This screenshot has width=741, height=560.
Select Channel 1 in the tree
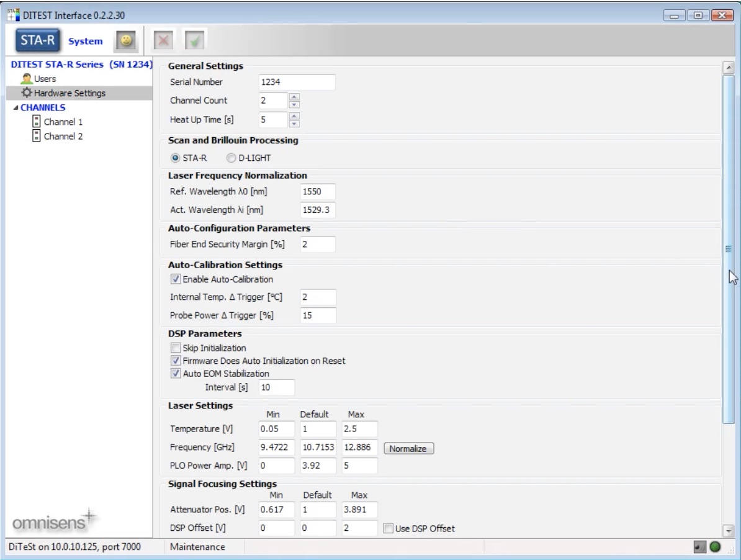point(63,122)
